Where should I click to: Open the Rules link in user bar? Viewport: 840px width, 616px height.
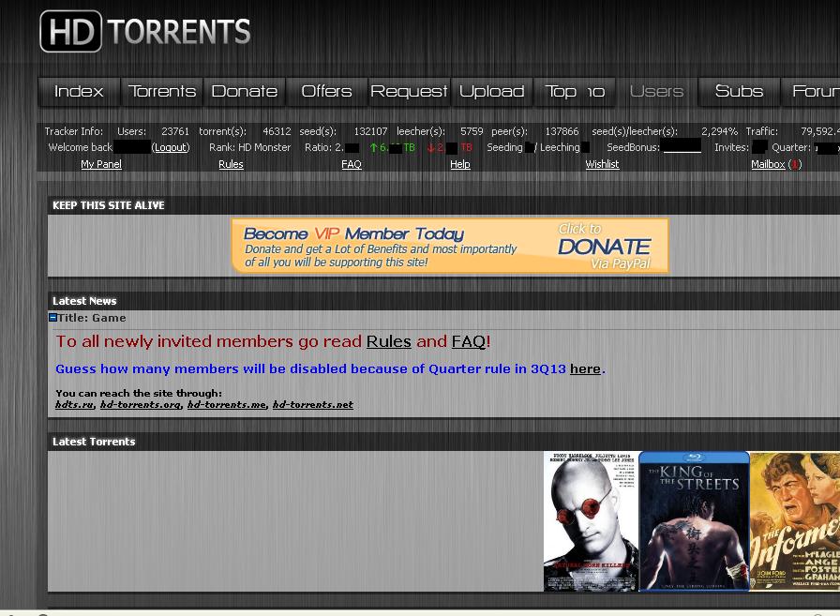pyautogui.click(x=231, y=164)
